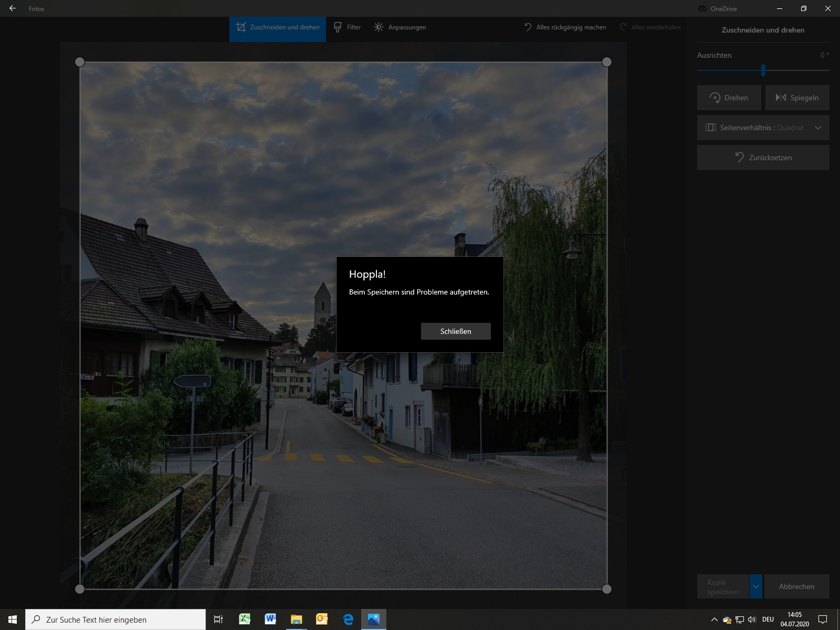The width and height of the screenshot is (840, 630).
Task: Open Task View from taskbar
Action: pos(218,619)
